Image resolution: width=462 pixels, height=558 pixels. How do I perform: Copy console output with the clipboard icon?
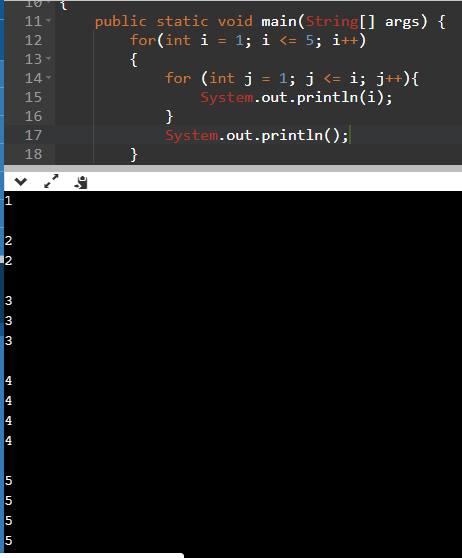81,182
